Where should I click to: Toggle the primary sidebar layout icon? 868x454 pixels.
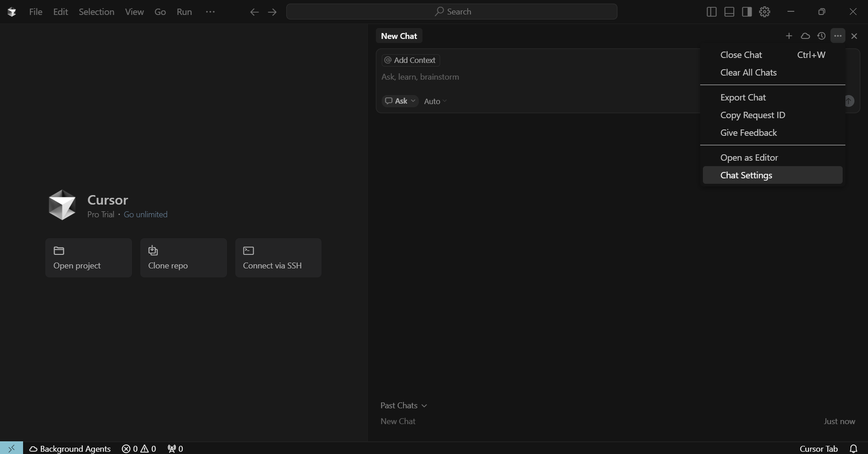pos(711,12)
